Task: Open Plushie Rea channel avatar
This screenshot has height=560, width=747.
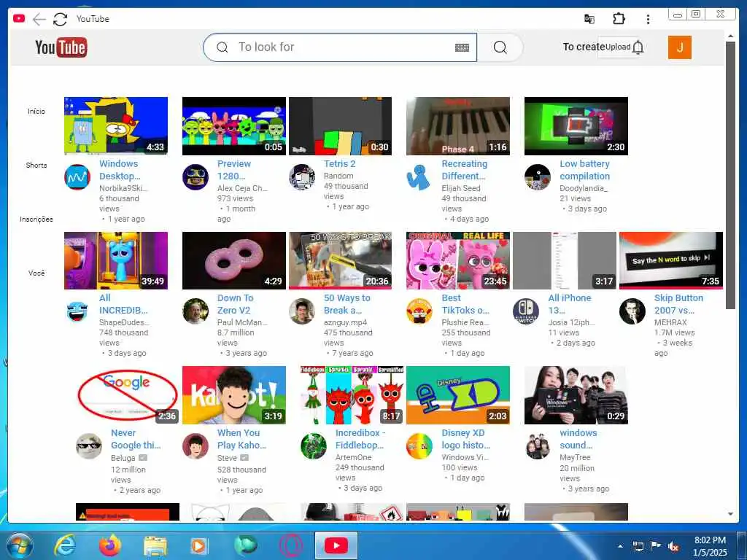Action: (419, 311)
